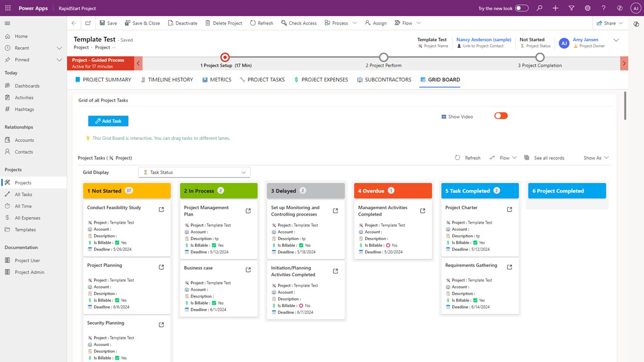Open the help question mark icon
Image resolution: width=644 pixels, height=362 pixels.
[x=604, y=8]
